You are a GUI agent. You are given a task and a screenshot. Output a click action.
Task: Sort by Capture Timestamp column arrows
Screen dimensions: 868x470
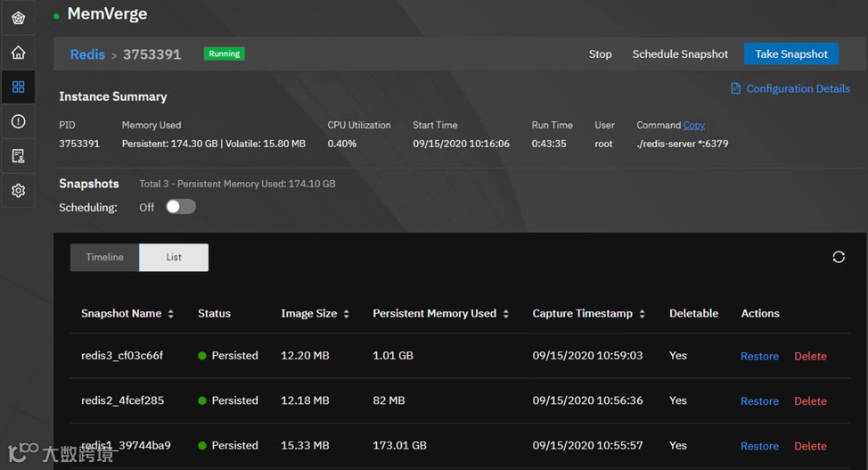click(x=642, y=314)
